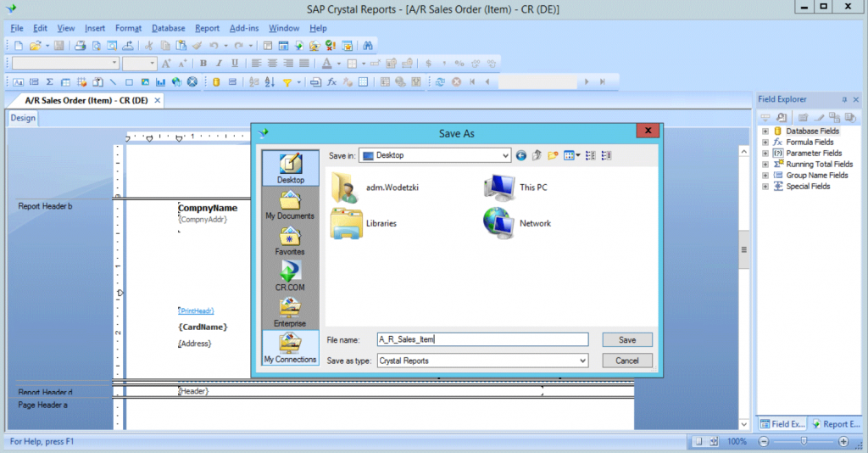This screenshot has height=453, width=868.
Task: Click the Refresh report data icon
Action: point(440,82)
